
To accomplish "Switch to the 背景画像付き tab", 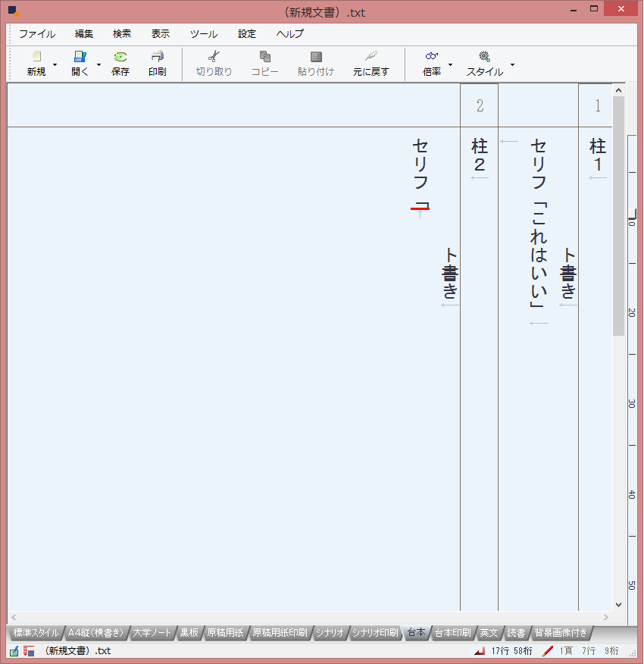I will pos(561,633).
